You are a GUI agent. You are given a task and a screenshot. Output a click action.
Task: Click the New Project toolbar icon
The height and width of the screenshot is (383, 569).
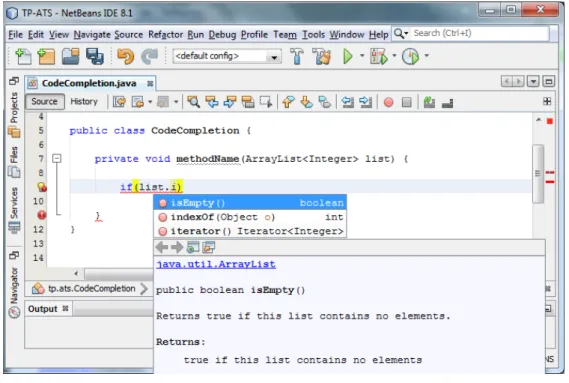[x=46, y=57]
